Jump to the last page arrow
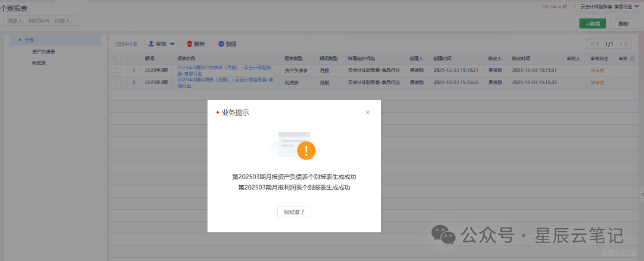The image size is (644, 261). [627, 44]
